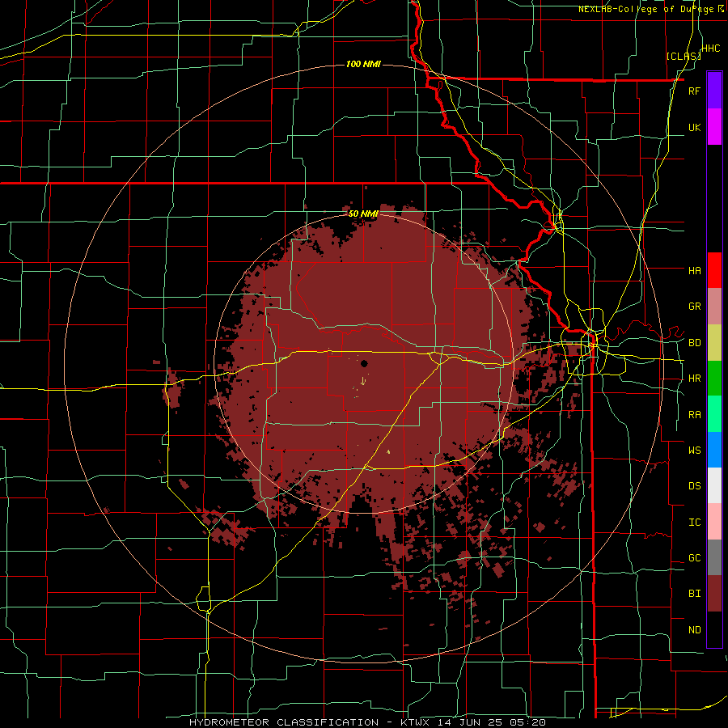Screen dimensions: 728x728
Task: Click the pink GR legend color swatch
Action: coord(714,307)
